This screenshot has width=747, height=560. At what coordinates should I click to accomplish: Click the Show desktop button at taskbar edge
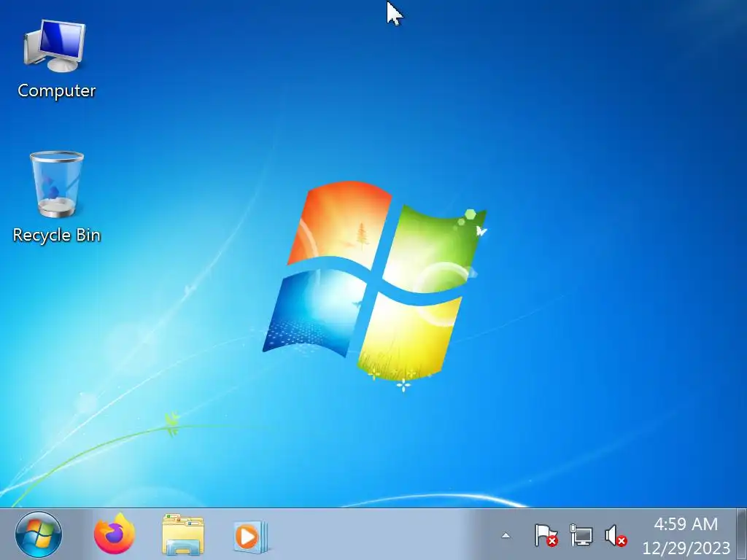pos(741,534)
